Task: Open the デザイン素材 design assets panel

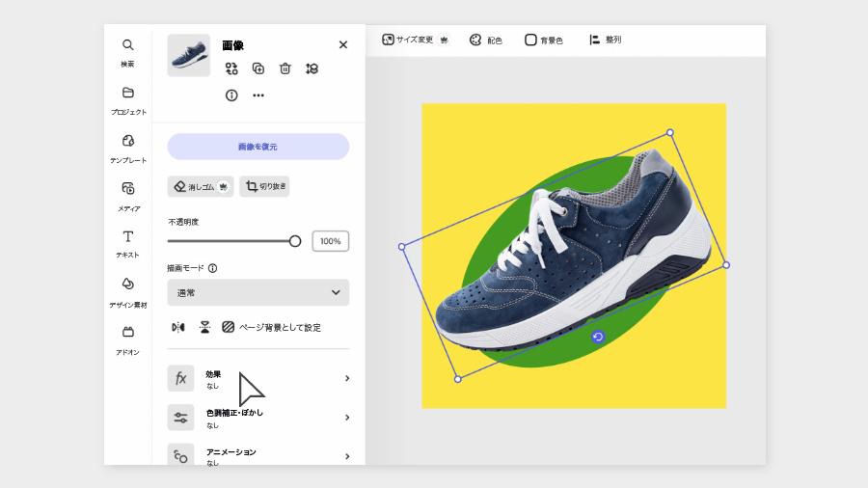Action: click(128, 292)
